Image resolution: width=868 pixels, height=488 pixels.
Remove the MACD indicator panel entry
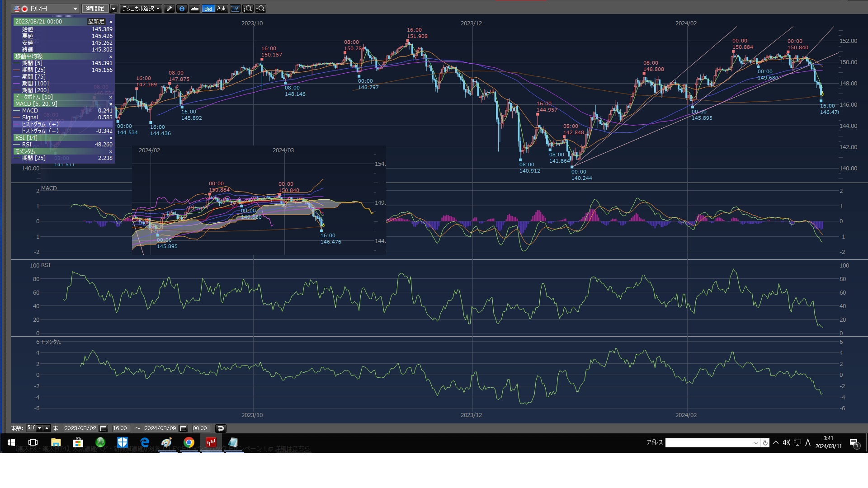click(x=111, y=104)
